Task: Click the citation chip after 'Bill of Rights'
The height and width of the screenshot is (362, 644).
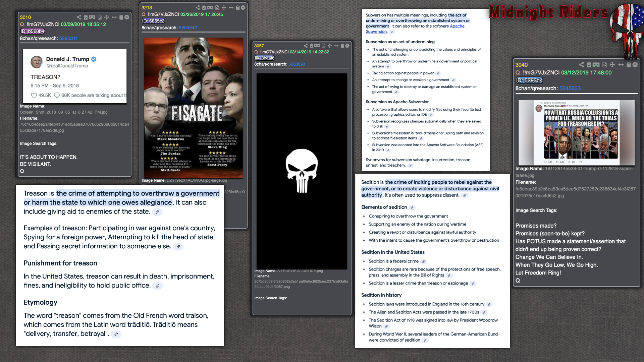Action: pyautogui.click(x=449, y=276)
